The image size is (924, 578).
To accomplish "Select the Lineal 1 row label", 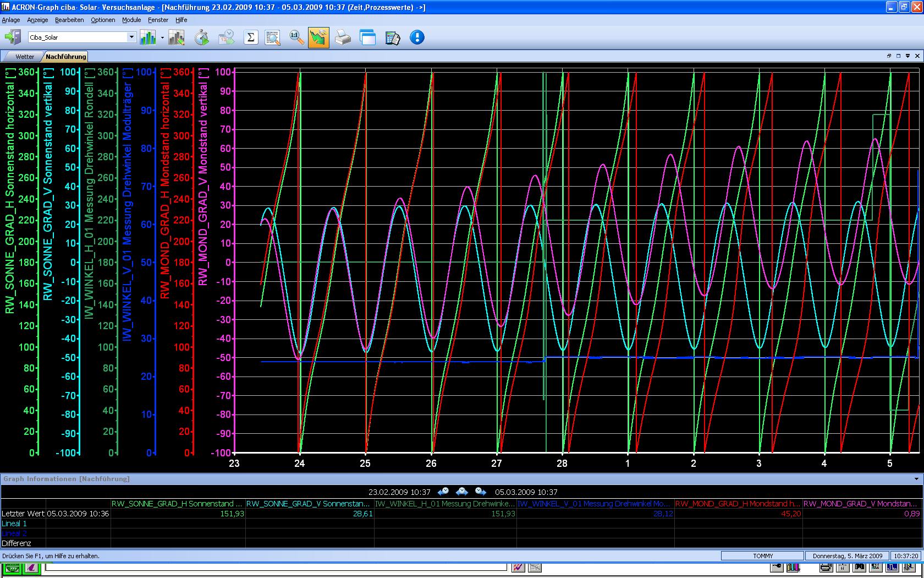I will pyautogui.click(x=14, y=524).
